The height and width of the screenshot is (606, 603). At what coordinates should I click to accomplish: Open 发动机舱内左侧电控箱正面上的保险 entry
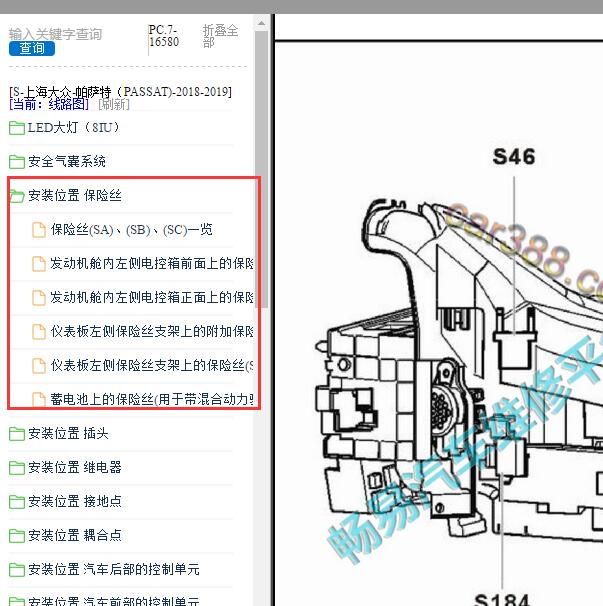(152, 298)
